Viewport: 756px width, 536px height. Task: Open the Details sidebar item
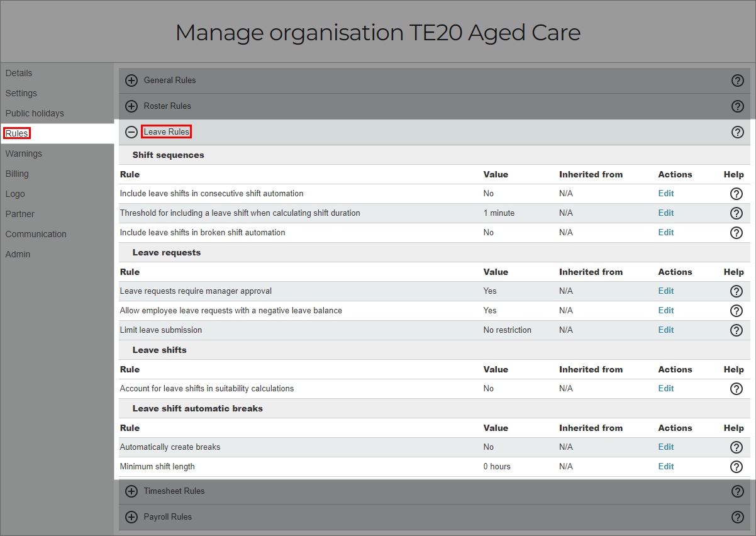click(19, 73)
